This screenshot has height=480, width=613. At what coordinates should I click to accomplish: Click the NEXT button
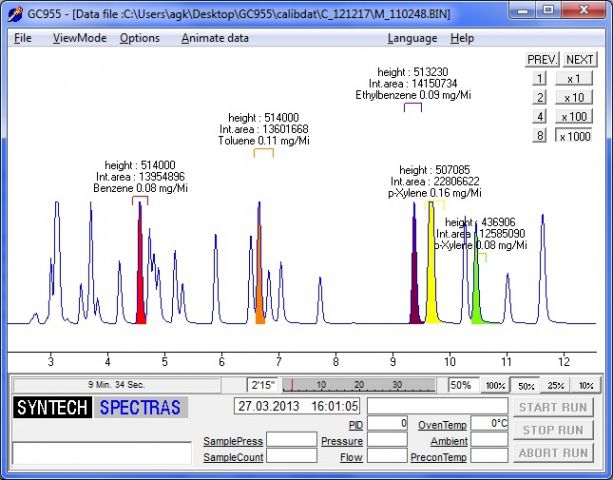pos(580,59)
